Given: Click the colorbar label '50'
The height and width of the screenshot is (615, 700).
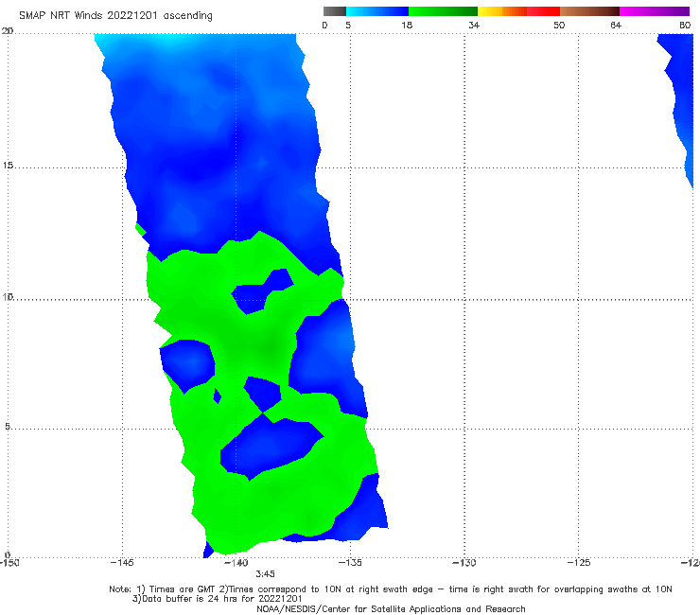Looking at the screenshot, I should (559, 25).
